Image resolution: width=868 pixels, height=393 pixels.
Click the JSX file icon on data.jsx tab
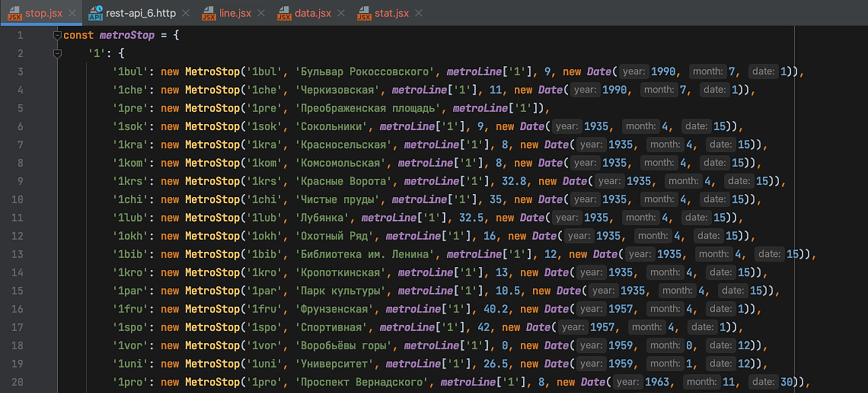point(284,13)
